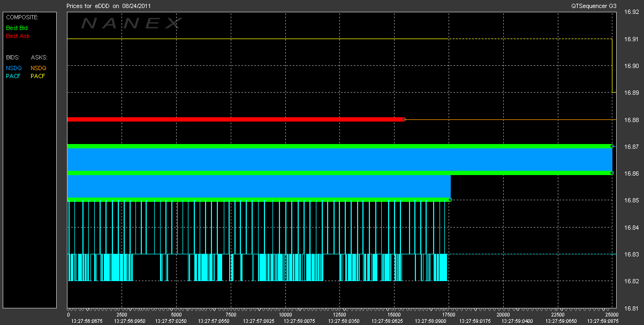Click the 16.82 price axis label
This screenshot has width=644, height=325.
click(x=631, y=281)
